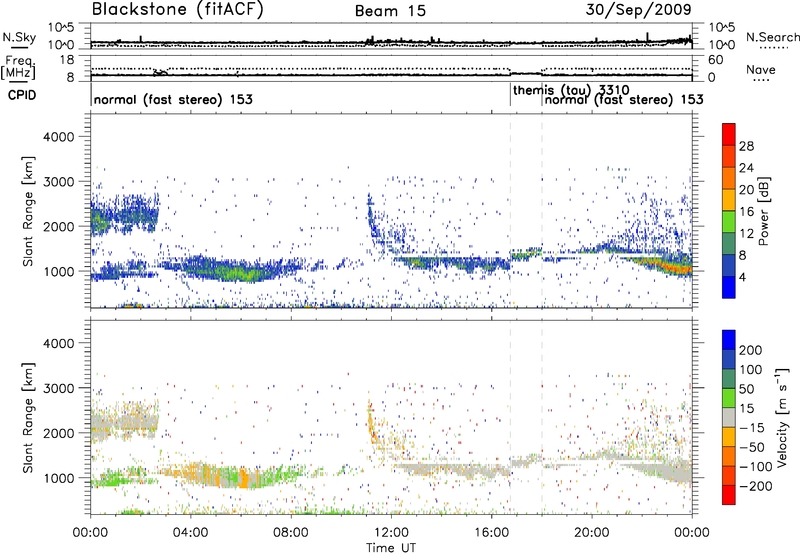Click the '08:00' time axis tick label
Screen dimensions: 800x554
(291, 533)
